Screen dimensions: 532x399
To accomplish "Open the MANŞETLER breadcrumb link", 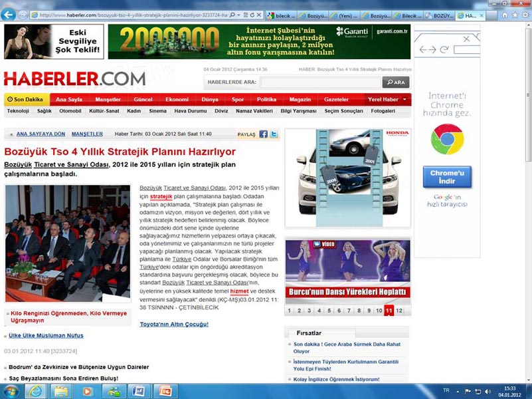I will (x=87, y=134).
